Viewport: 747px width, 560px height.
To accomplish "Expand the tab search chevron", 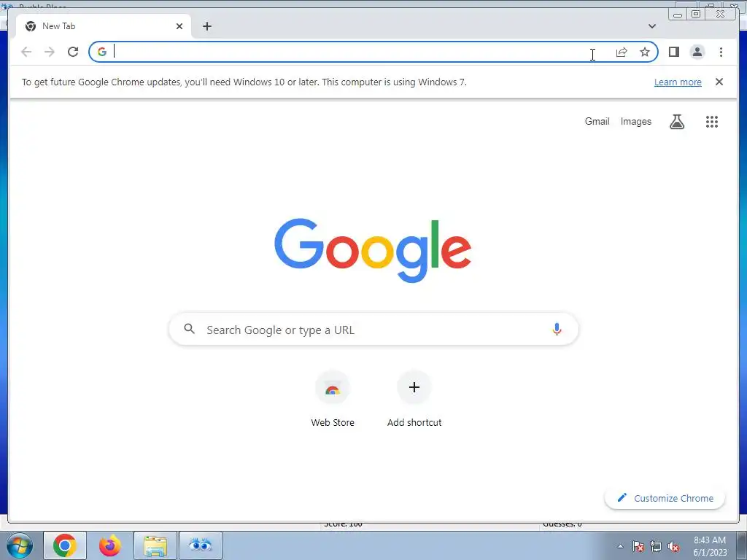I will point(651,26).
